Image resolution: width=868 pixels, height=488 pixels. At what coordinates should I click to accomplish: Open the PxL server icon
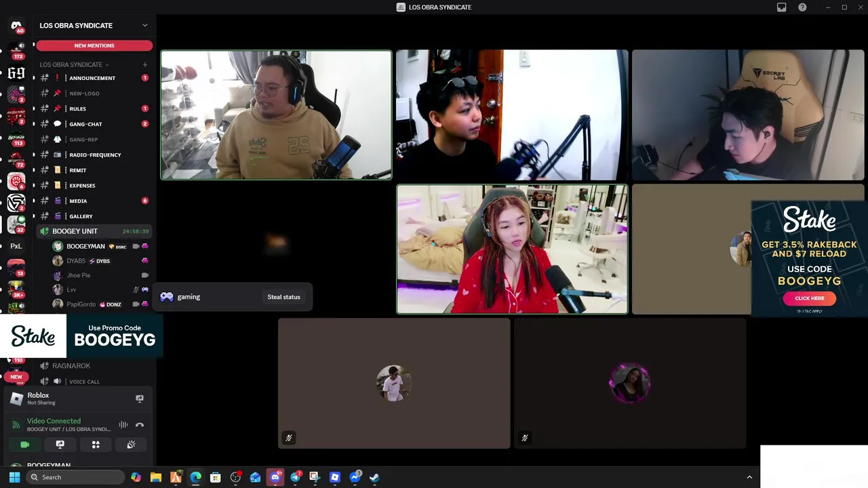(x=16, y=246)
